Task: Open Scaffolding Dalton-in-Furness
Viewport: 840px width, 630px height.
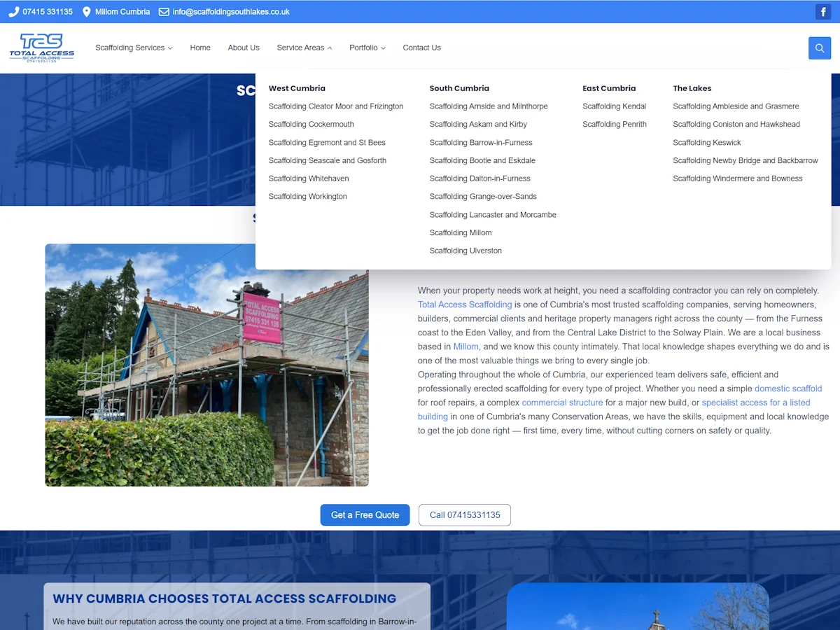Action: (x=480, y=178)
